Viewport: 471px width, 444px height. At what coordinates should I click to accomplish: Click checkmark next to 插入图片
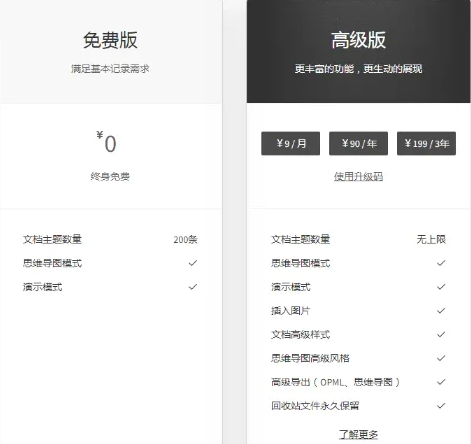coord(441,311)
